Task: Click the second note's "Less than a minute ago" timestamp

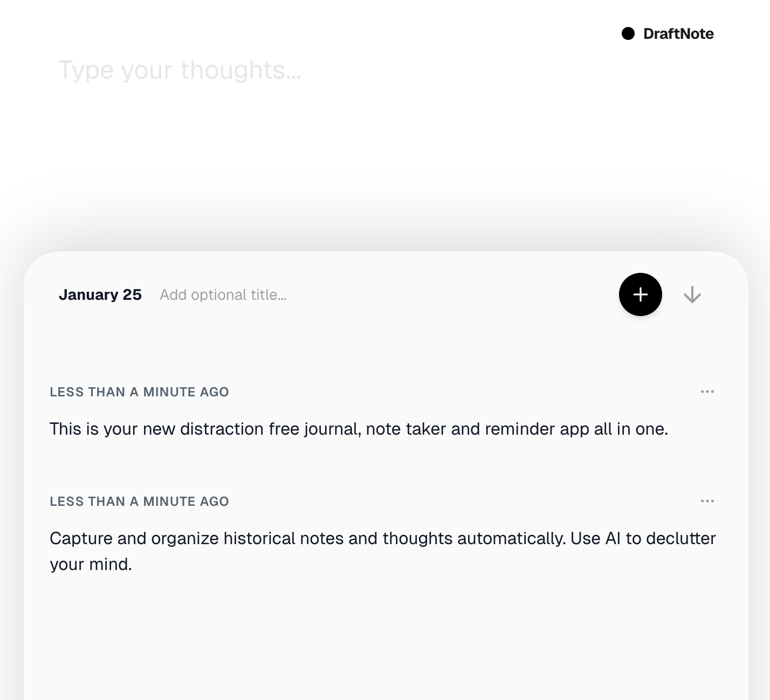Action: click(139, 502)
